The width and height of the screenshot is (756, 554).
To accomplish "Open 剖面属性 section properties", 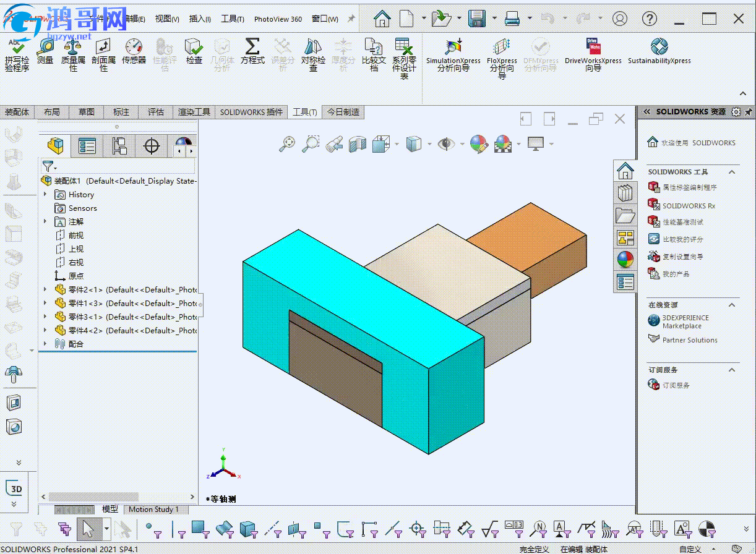I will coord(103,55).
